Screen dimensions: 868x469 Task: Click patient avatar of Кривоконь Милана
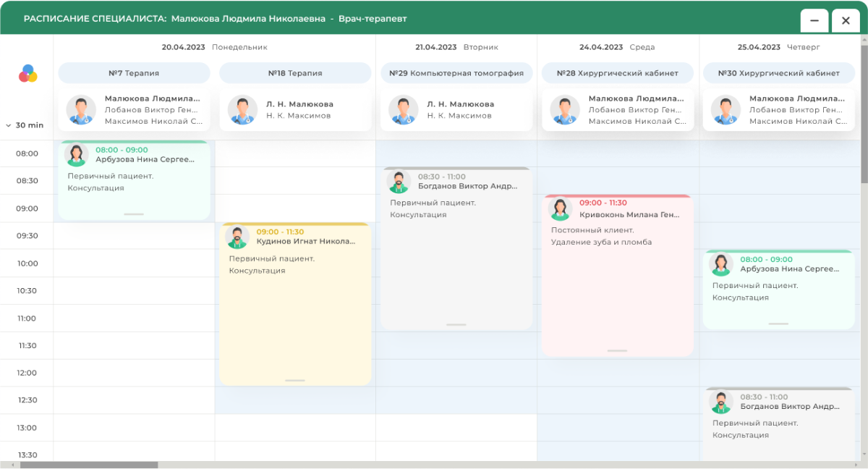[x=560, y=209]
